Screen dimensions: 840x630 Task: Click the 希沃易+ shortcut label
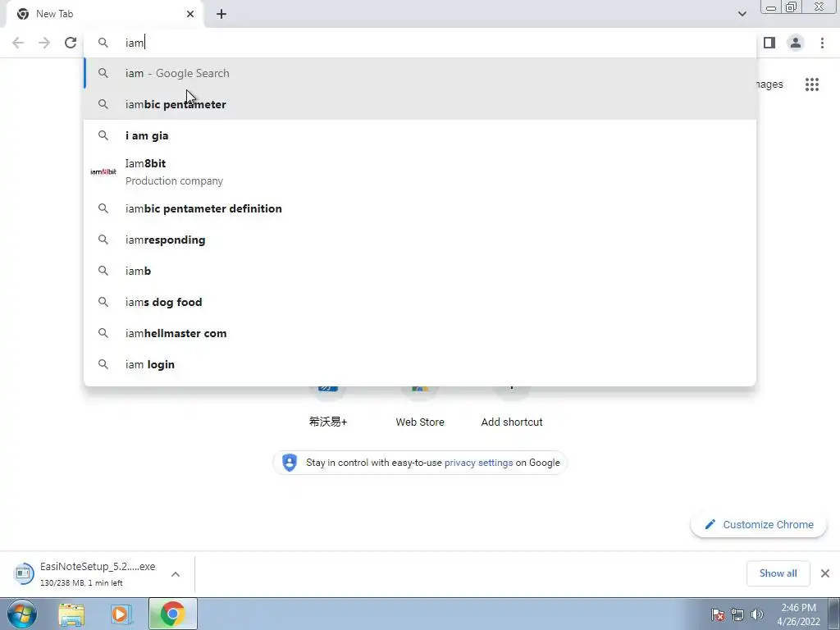[x=328, y=422]
